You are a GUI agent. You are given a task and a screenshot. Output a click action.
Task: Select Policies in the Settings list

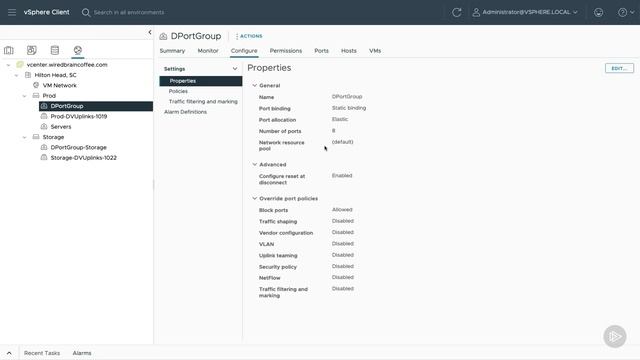tap(178, 91)
